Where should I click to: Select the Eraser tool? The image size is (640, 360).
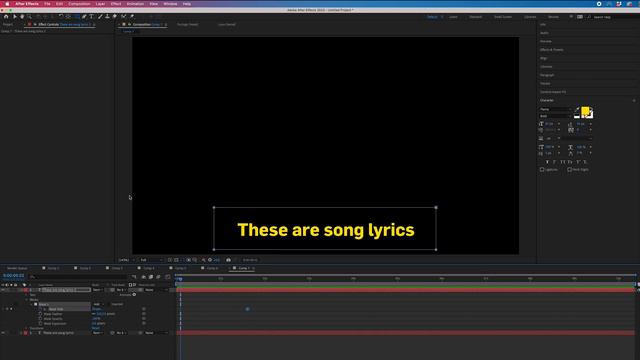115,17
